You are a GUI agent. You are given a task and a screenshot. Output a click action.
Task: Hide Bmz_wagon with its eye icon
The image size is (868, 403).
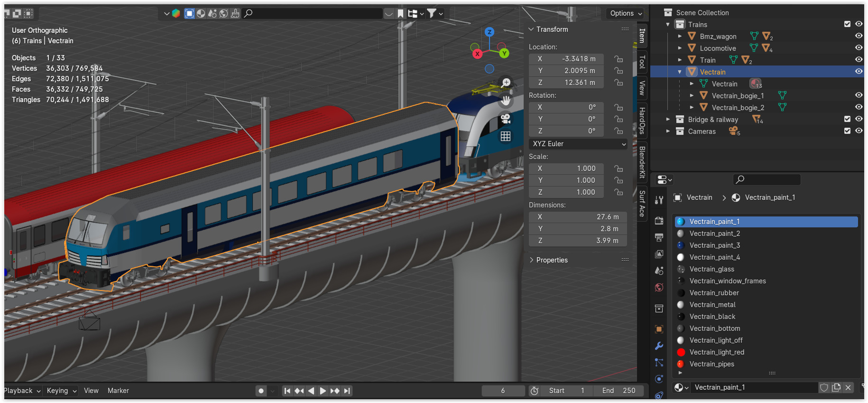pos(859,36)
